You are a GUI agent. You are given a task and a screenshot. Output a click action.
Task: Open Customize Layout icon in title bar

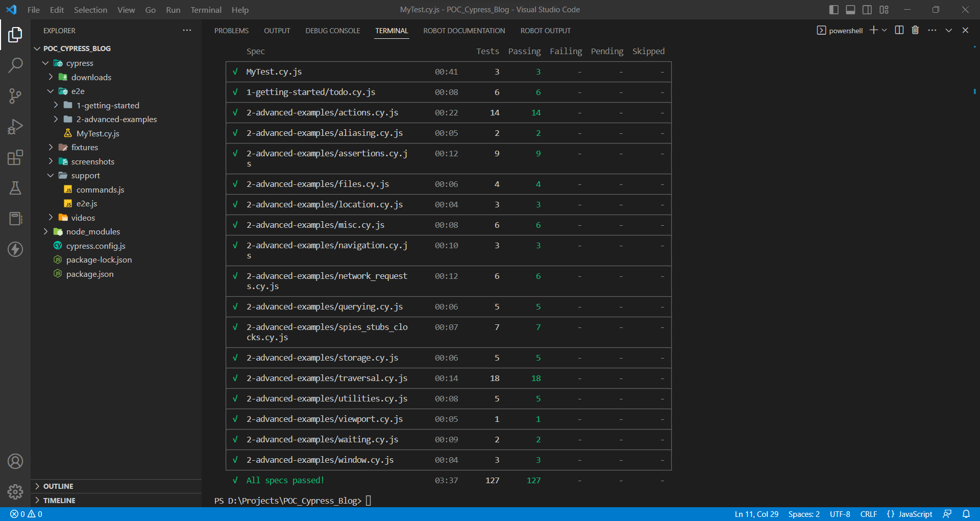pyautogui.click(x=884, y=10)
